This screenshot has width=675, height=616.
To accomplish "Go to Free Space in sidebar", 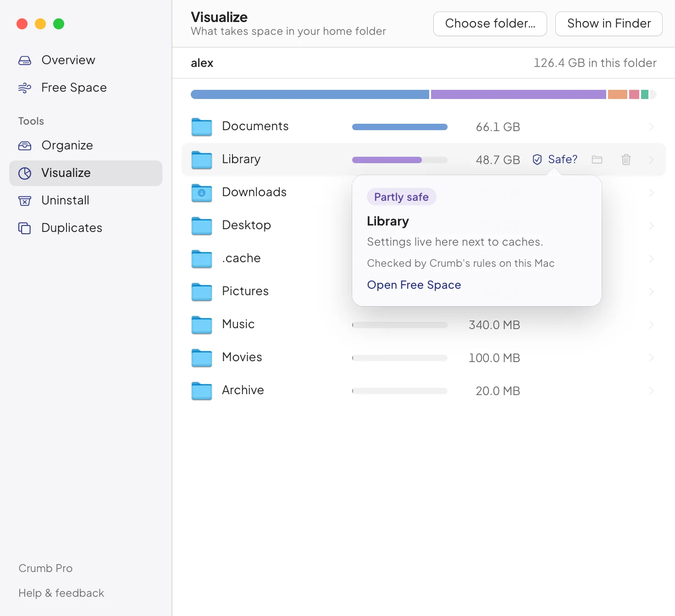I will tap(86, 88).
